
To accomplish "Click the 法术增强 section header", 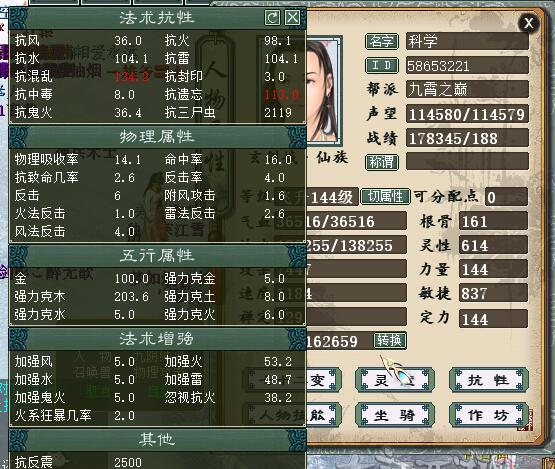I will tap(157, 339).
